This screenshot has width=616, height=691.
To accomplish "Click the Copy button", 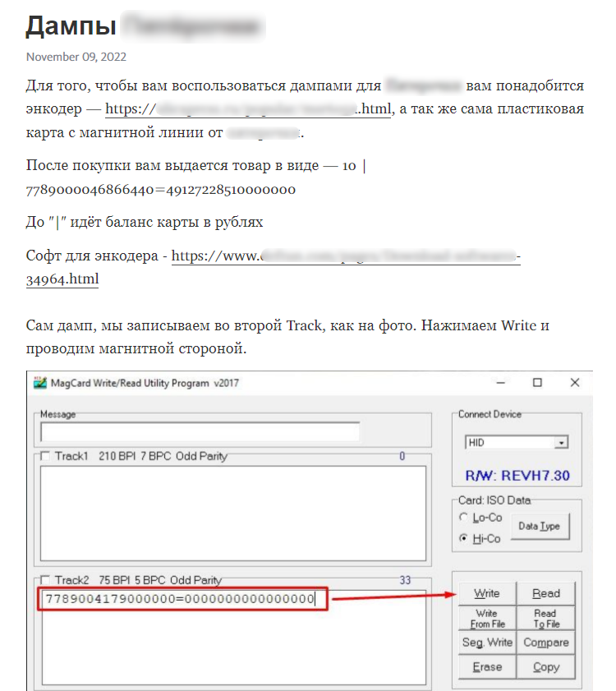I will [545, 667].
